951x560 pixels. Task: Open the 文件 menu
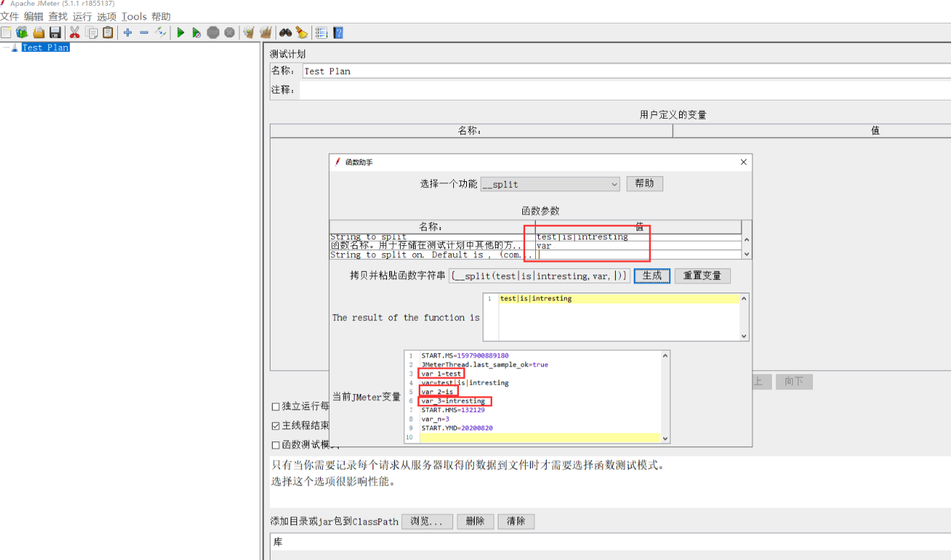tap(10, 17)
